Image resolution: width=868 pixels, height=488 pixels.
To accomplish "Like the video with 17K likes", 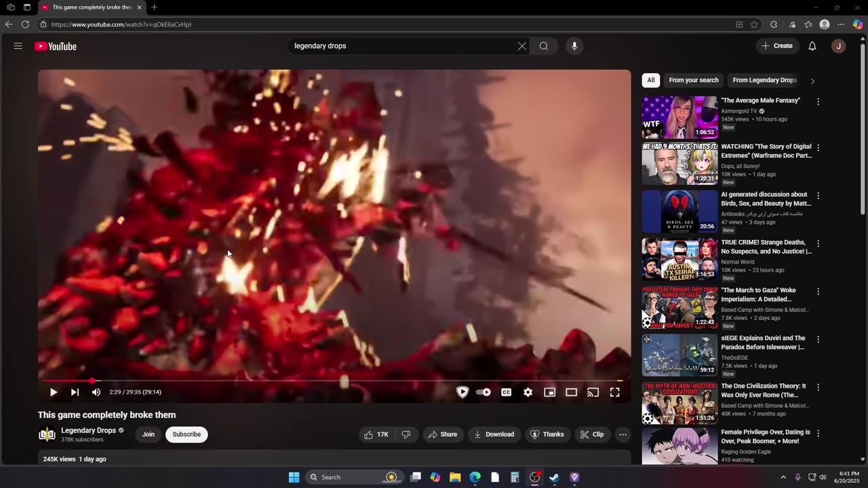I will click(x=376, y=434).
